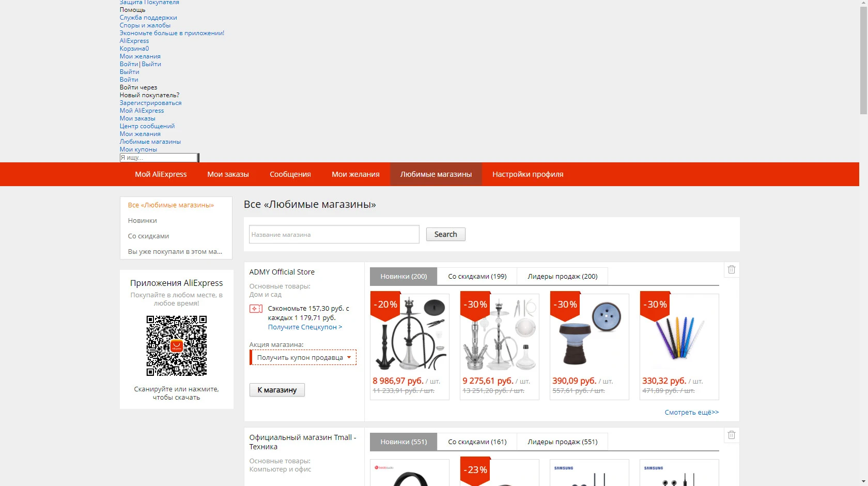
Task: Click the search submit icon next to 'Я ищу'
Action: [198, 158]
